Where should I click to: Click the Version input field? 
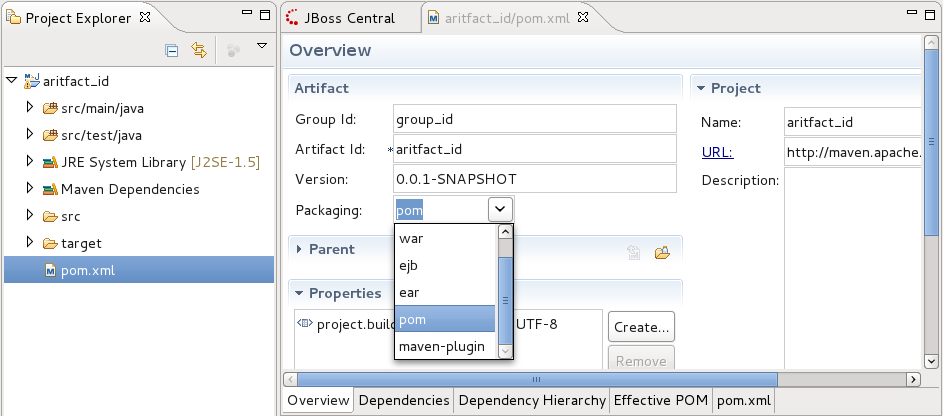click(535, 179)
